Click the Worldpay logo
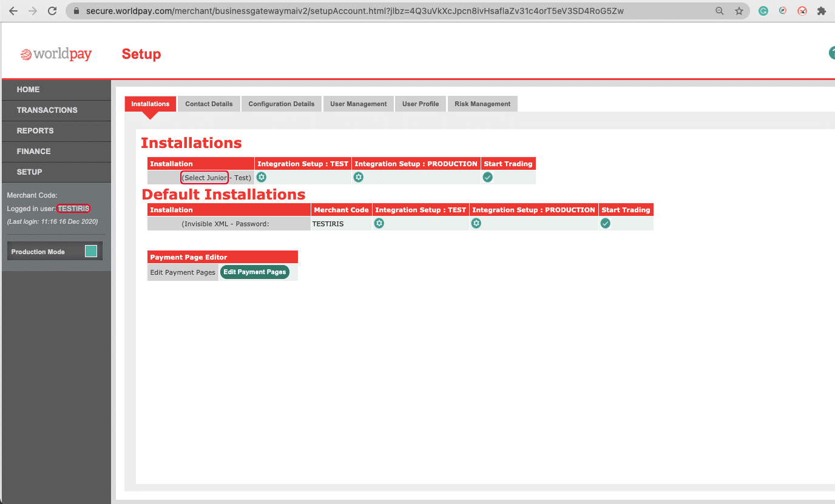Image resolution: width=835 pixels, height=504 pixels. tap(56, 55)
